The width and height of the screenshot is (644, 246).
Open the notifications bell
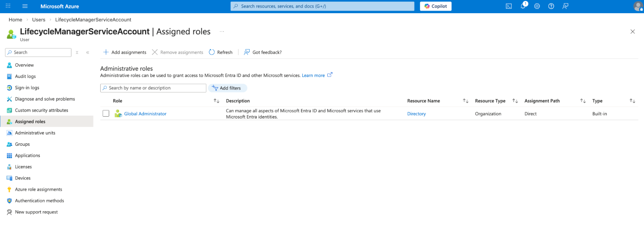tap(523, 6)
